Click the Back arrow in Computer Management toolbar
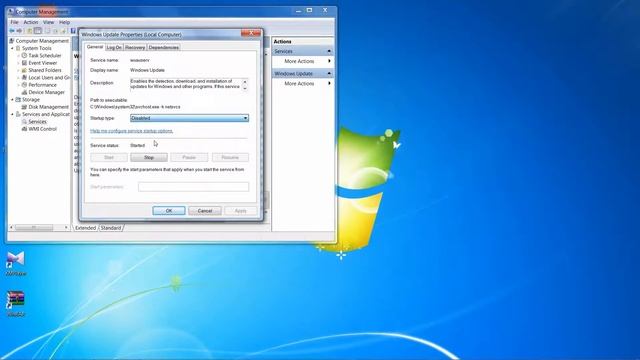The image size is (640, 360). [12, 31]
